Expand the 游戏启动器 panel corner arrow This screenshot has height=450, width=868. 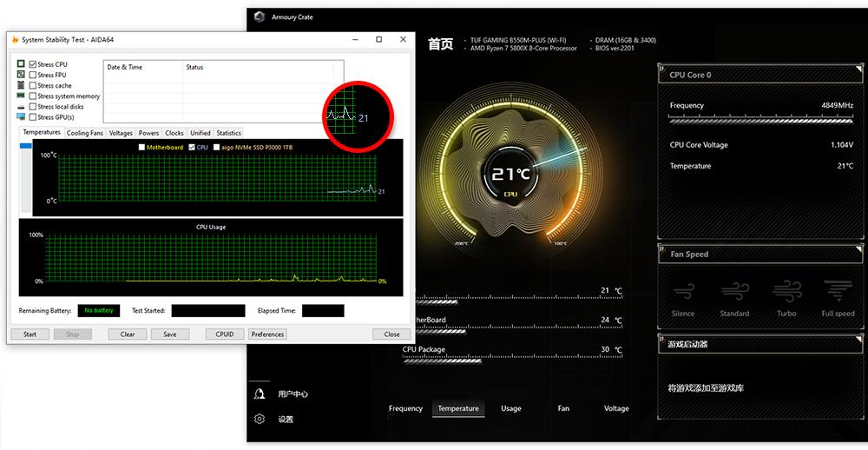[858, 337]
